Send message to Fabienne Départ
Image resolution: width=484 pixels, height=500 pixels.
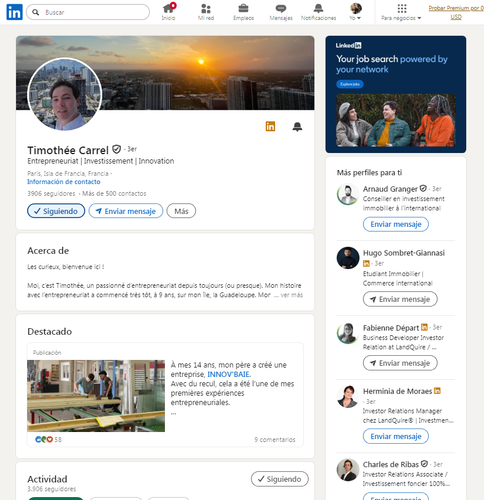(x=400, y=363)
